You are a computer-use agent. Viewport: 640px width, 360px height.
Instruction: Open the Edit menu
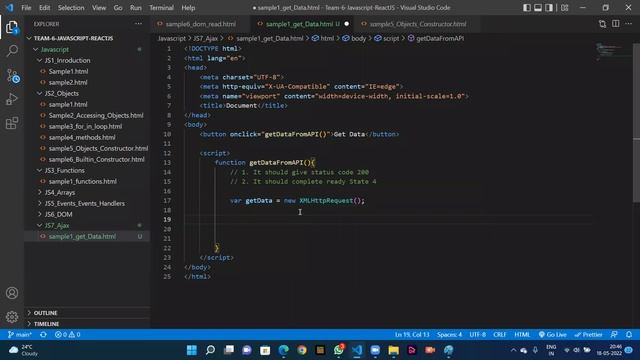click(x=44, y=8)
